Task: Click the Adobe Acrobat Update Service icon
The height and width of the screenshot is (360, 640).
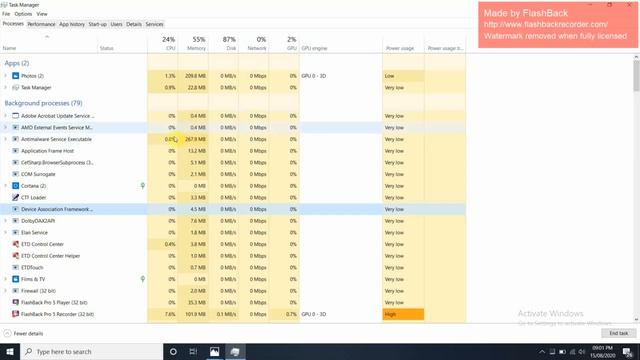Action: (16, 116)
